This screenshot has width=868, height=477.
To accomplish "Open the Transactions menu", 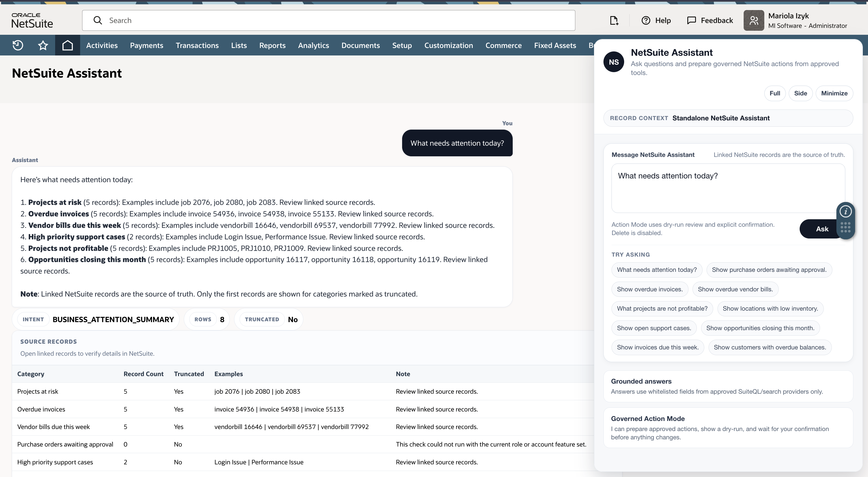I will tap(197, 45).
